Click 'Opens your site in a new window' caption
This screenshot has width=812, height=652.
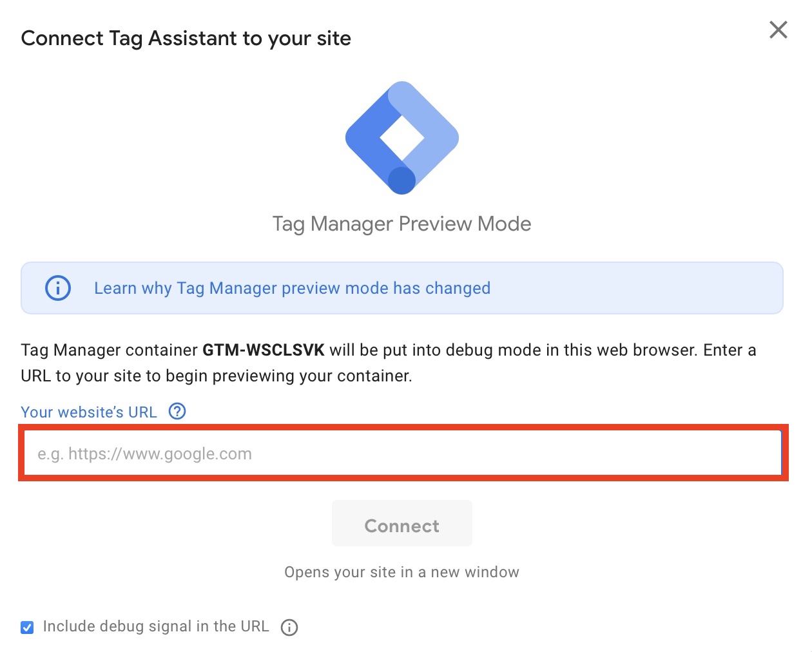tap(401, 572)
